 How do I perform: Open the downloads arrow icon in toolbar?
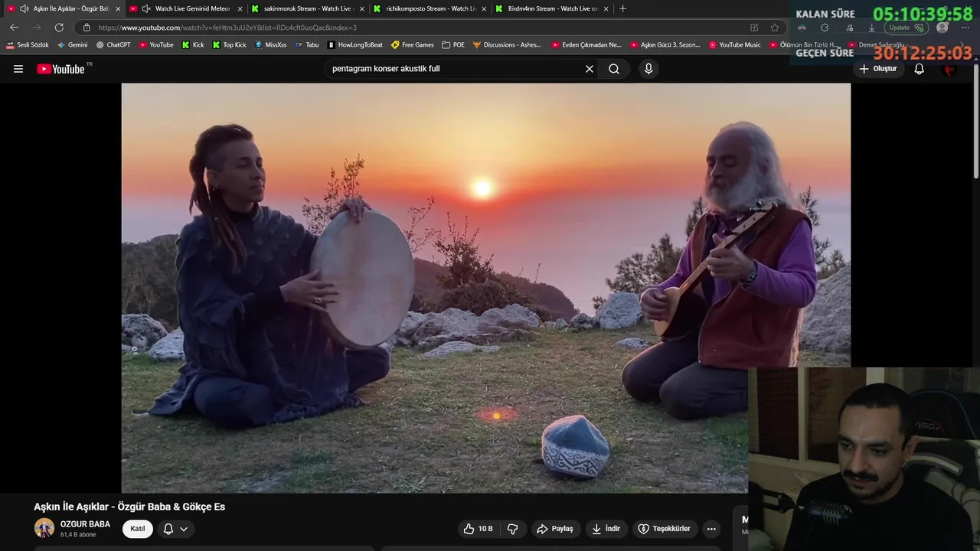tap(871, 28)
